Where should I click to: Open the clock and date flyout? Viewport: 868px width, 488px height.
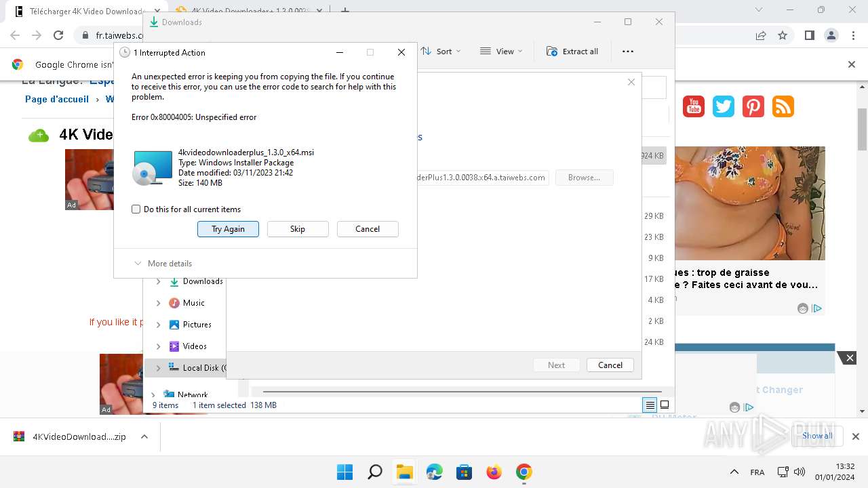(x=835, y=472)
